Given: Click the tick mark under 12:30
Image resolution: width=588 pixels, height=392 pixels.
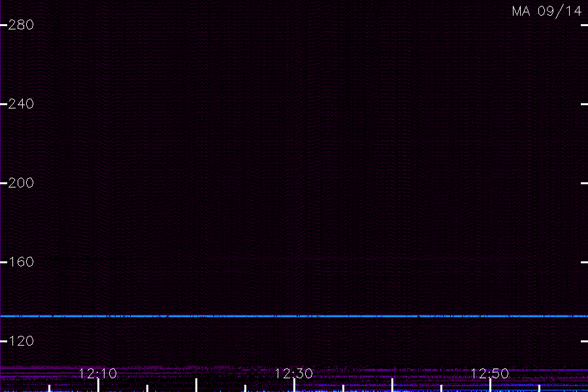Looking at the screenshot, I should point(294,385).
